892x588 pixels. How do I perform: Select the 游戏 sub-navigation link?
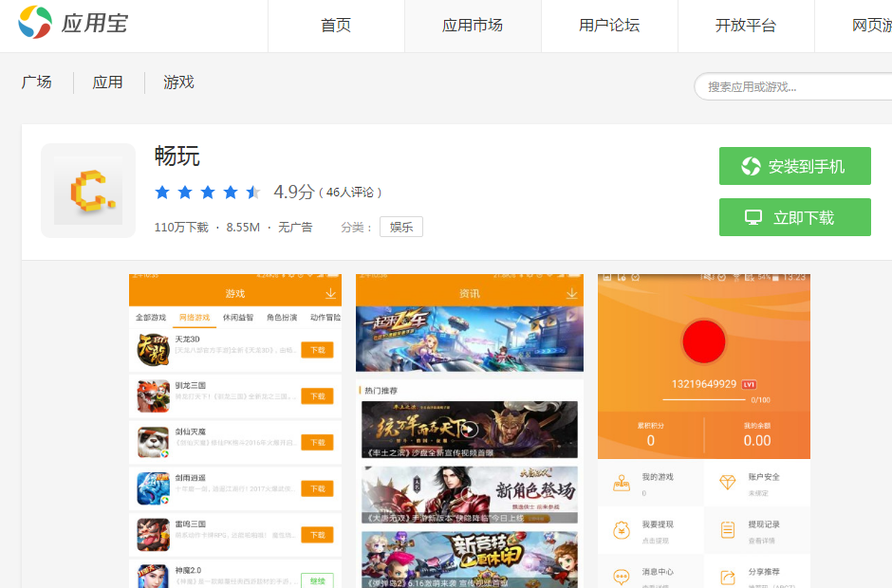[x=178, y=83]
